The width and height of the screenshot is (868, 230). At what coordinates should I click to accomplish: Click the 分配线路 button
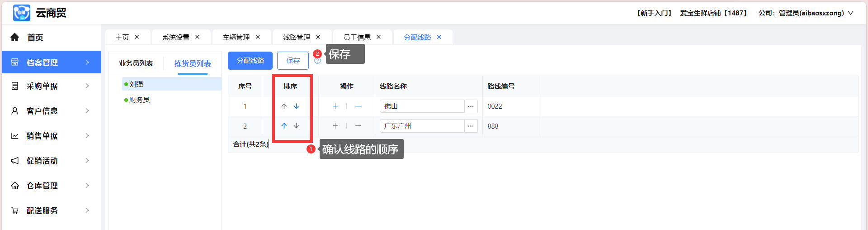click(x=250, y=61)
